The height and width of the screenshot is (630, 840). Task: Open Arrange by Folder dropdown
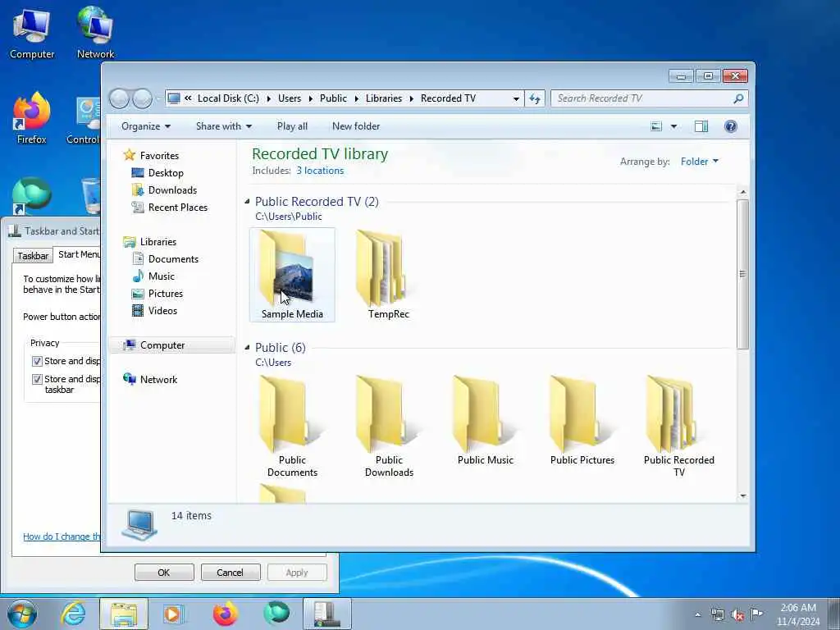point(700,162)
